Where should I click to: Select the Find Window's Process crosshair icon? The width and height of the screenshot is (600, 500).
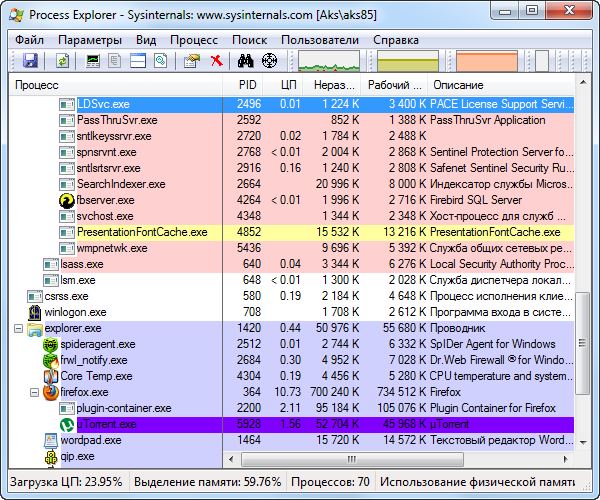270,62
